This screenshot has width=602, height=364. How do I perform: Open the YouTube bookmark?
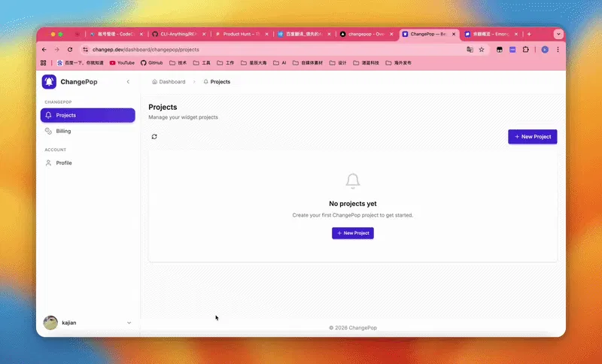122,63
